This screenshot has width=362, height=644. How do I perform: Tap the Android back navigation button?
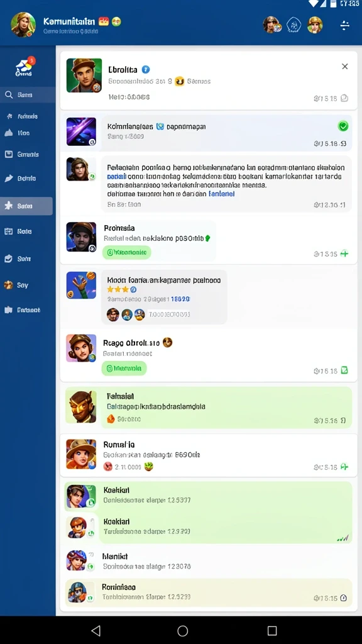point(96,630)
